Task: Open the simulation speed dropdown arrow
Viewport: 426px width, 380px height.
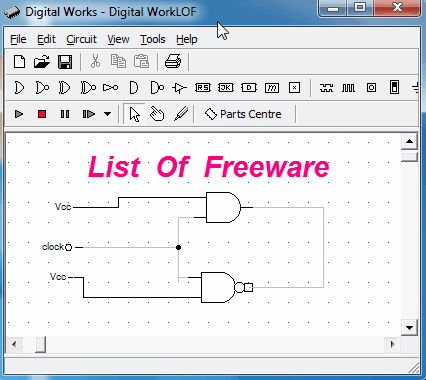Action: [x=107, y=114]
